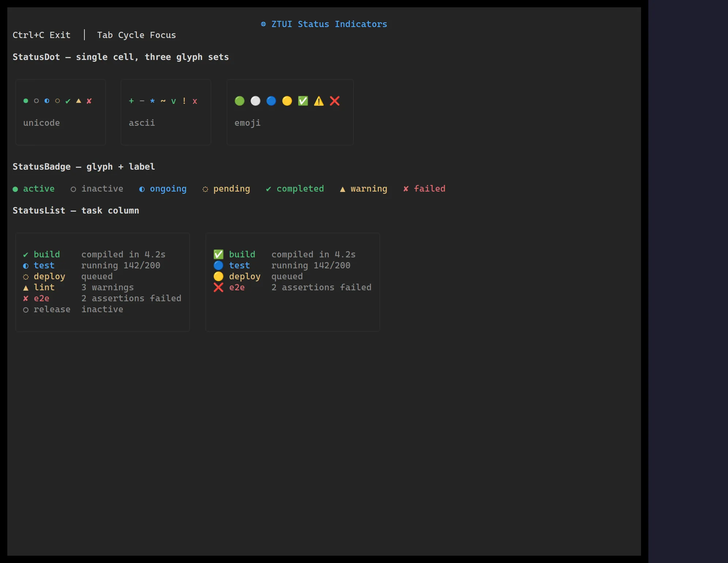The width and height of the screenshot is (728, 563).
Task: Click build label in the emoji list
Action: pos(242,254)
